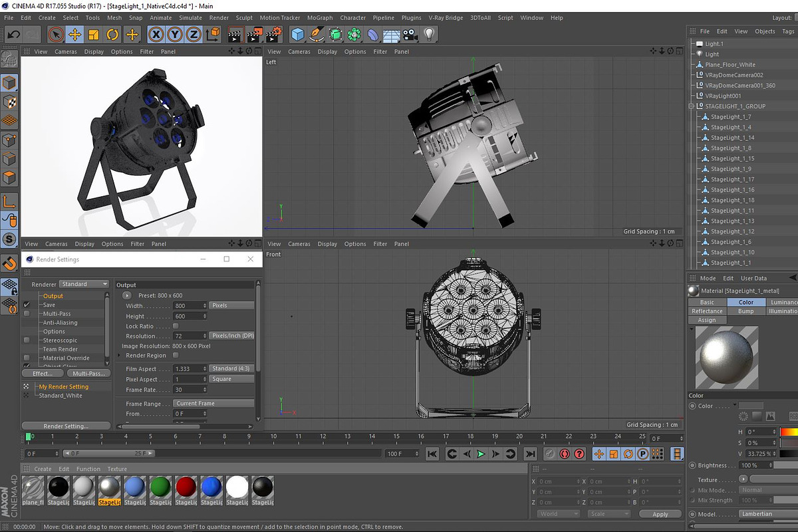Click the Play Forwards green arrow
Screen dimensions: 798x532
pyautogui.click(x=481, y=454)
